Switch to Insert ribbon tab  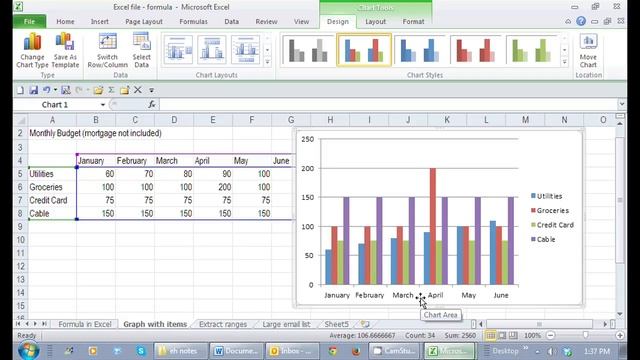pyautogui.click(x=100, y=22)
